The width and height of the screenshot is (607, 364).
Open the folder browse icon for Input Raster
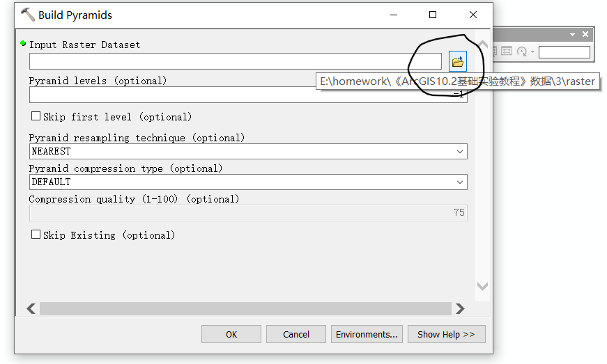[458, 61]
